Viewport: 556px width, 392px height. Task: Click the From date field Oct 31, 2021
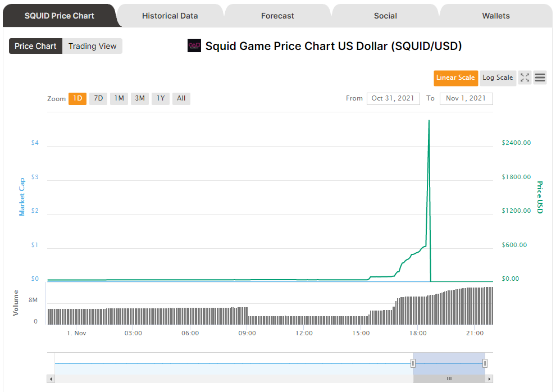pyautogui.click(x=393, y=98)
